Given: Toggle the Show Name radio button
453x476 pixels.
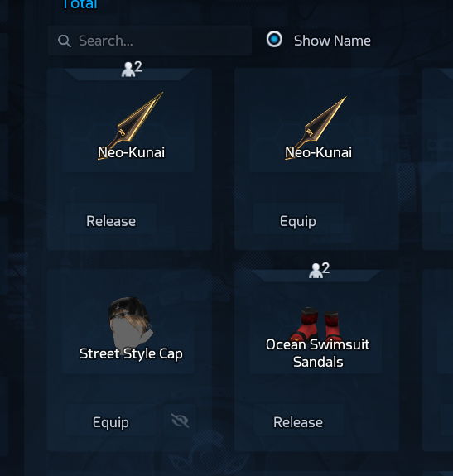Looking at the screenshot, I should click(274, 39).
